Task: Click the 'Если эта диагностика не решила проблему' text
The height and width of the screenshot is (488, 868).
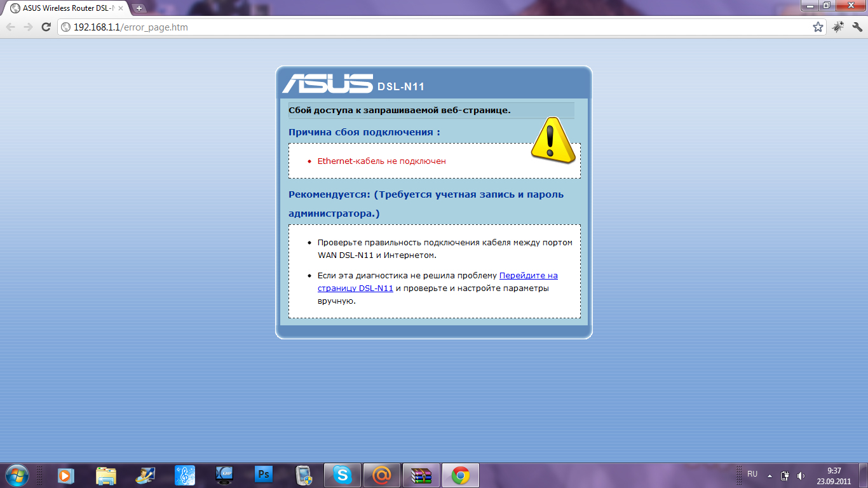Action: [407, 276]
